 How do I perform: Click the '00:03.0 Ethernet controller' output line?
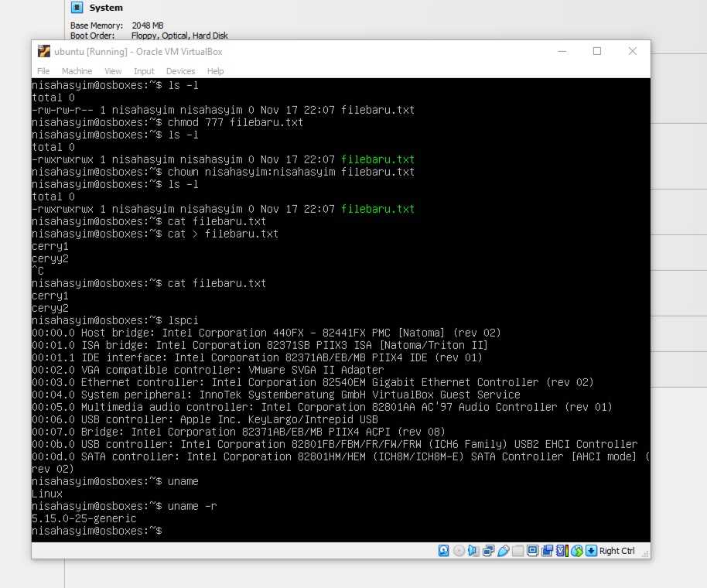pos(313,382)
